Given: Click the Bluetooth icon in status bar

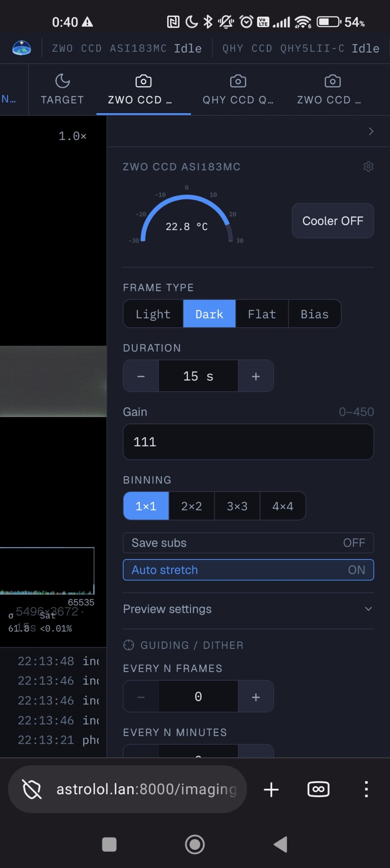Looking at the screenshot, I should 208,22.
